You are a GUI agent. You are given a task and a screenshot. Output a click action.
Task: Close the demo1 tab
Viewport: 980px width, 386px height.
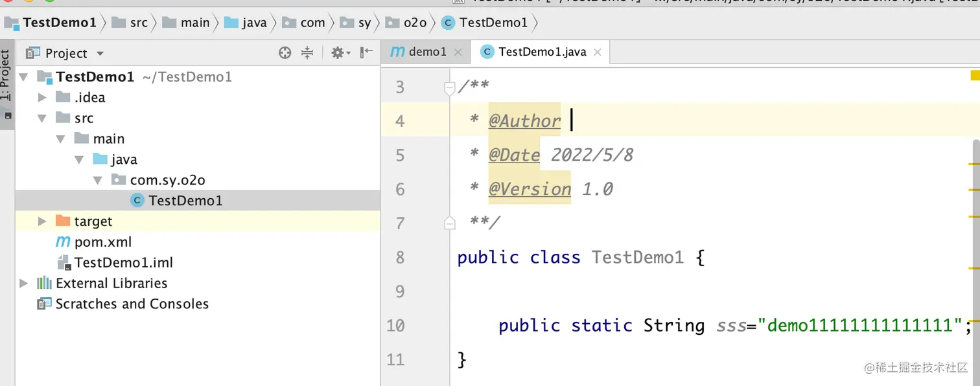click(x=458, y=52)
